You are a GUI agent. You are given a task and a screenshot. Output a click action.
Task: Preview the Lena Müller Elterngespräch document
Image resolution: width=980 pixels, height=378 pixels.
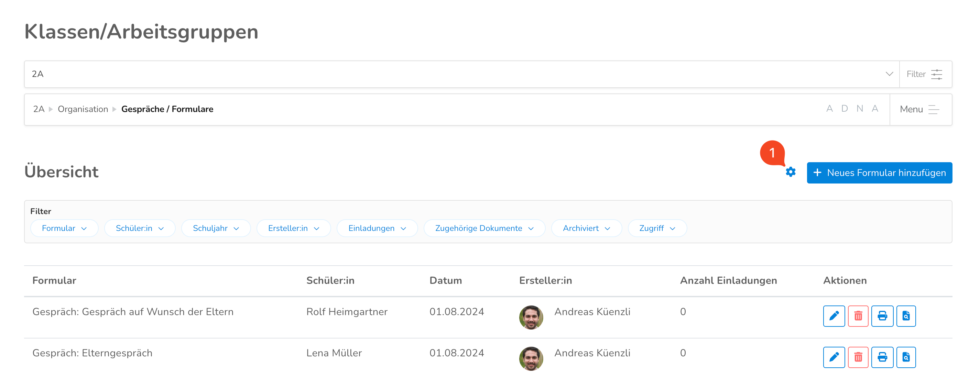(906, 357)
